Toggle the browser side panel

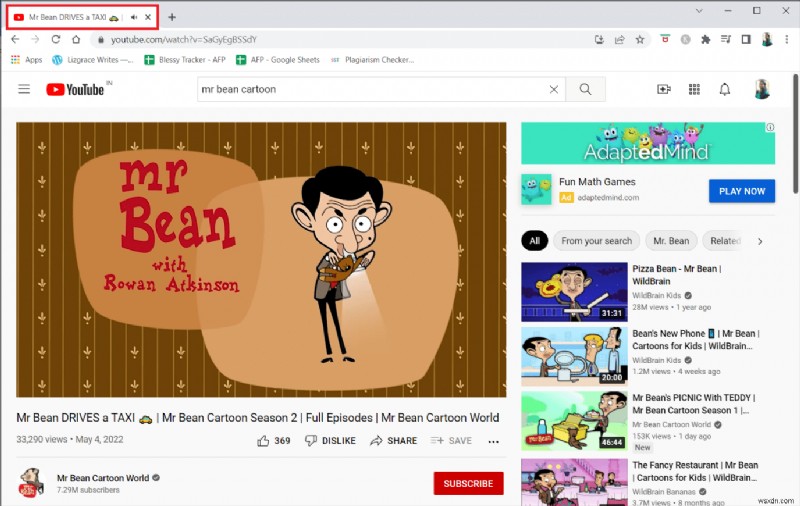coord(746,39)
